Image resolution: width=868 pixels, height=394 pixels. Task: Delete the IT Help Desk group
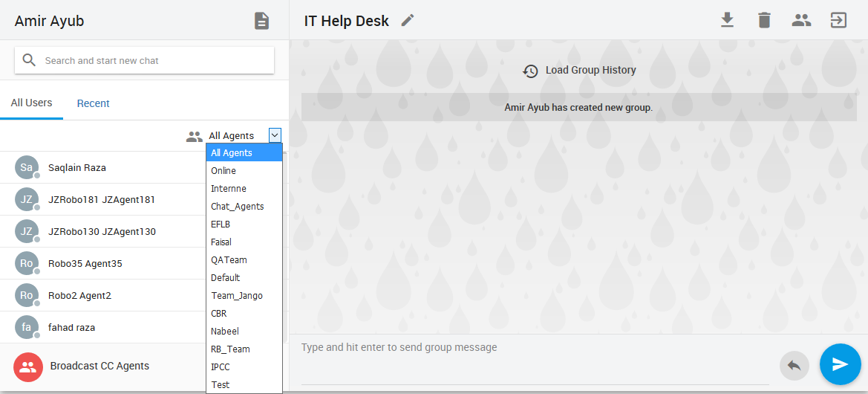[764, 20]
